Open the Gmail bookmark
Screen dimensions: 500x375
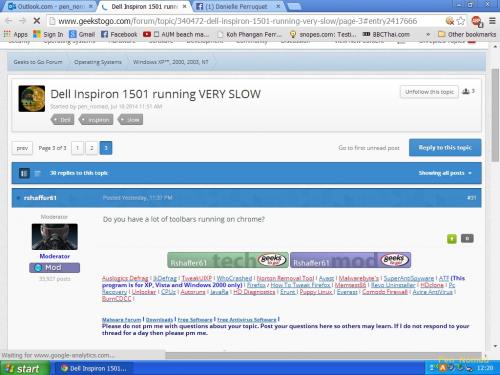pos(82,34)
